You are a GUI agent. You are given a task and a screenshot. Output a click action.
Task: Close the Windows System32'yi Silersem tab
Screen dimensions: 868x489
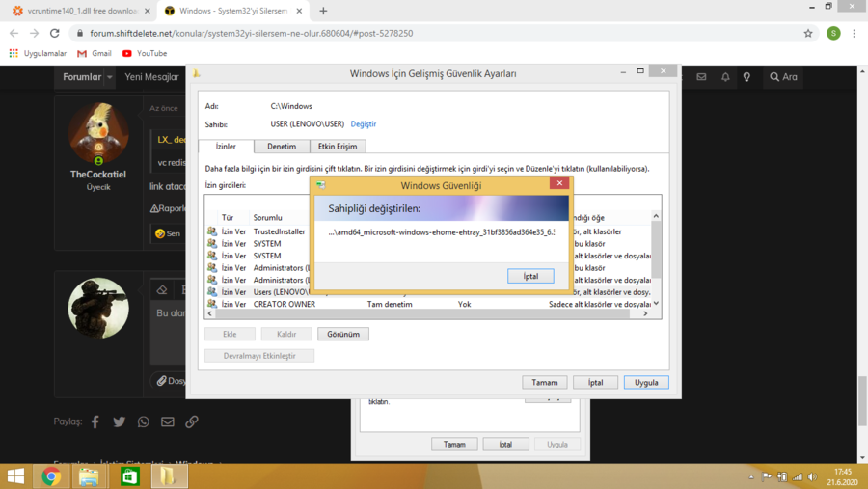299,11
